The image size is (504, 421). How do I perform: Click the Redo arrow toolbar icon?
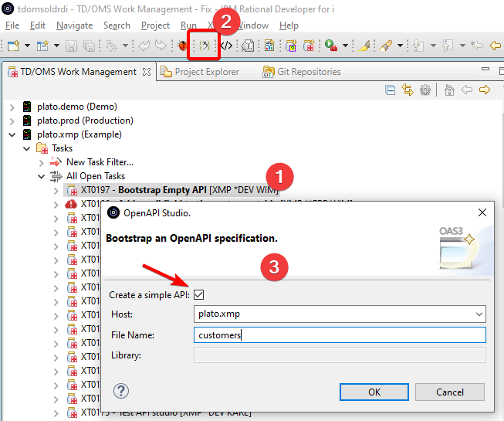pos(161,46)
